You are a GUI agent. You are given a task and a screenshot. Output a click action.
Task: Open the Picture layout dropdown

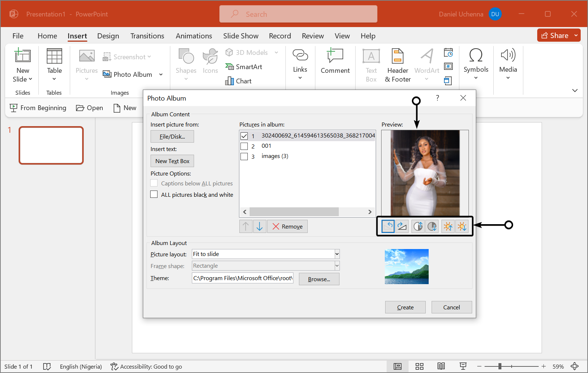337,254
